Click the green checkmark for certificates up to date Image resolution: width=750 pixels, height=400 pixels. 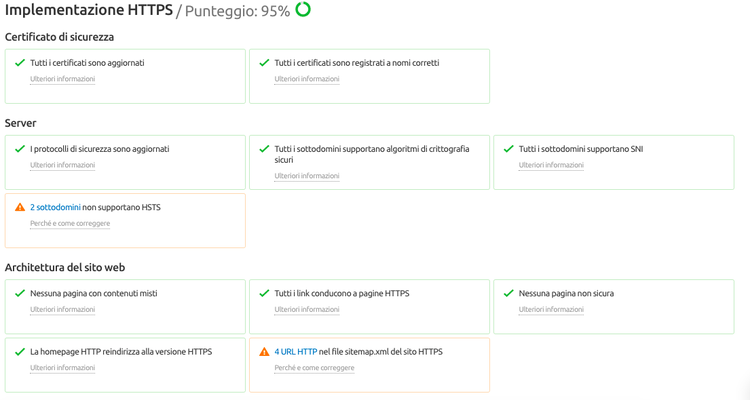coord(20,63)
